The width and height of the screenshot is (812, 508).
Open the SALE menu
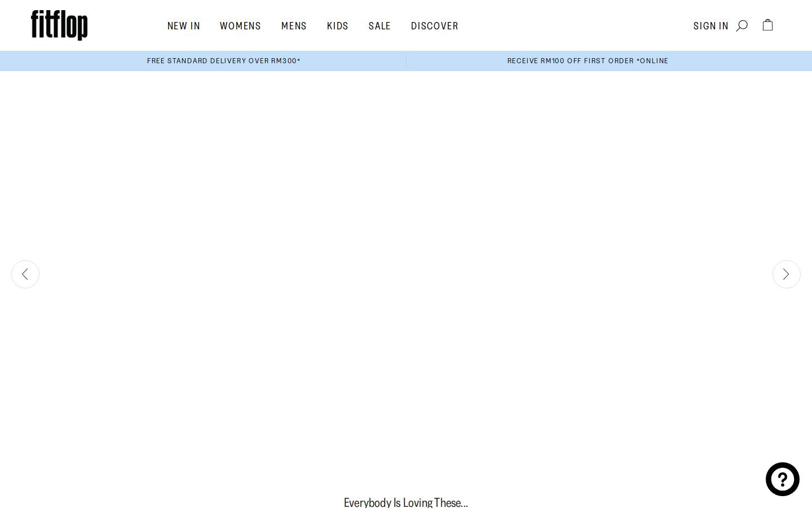[379, 26]
